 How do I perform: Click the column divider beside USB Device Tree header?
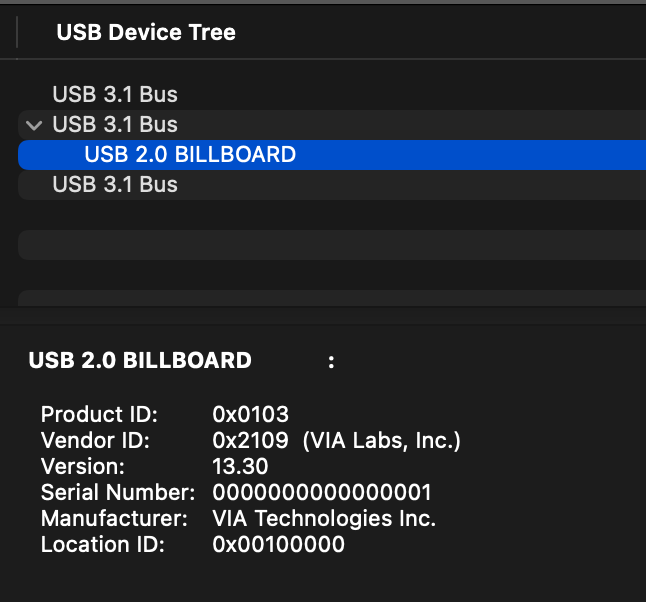point(18,32)
